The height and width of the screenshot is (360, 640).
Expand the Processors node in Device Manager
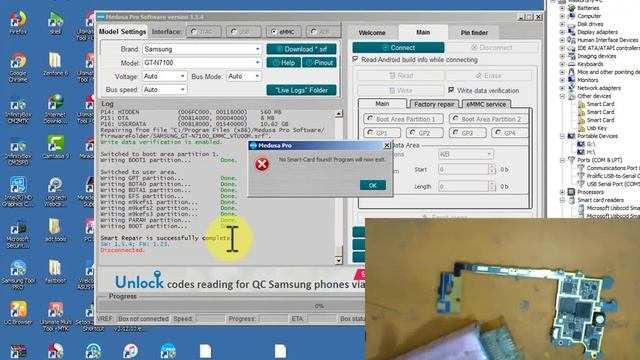562,192
